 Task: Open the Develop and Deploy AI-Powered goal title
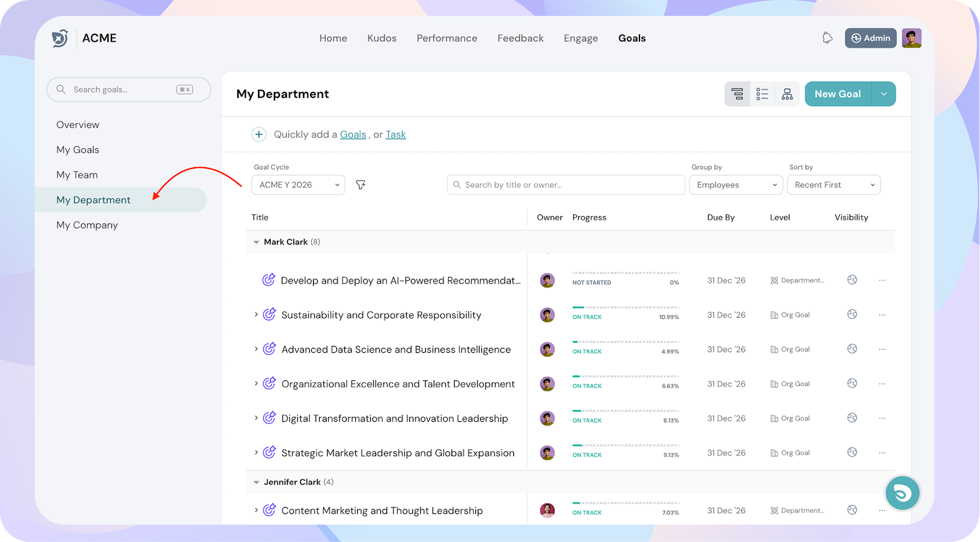tap(401, 280)
